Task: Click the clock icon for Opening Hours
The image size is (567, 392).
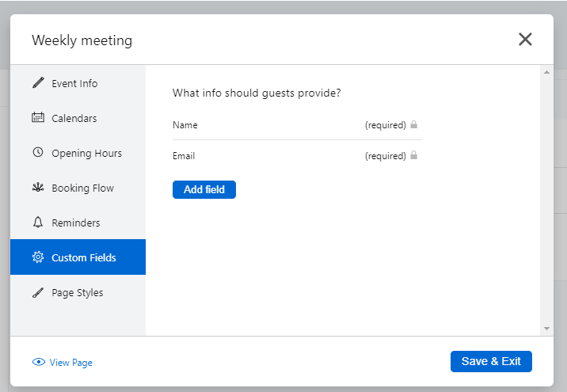Action: pyautogui.click(x=38, y=153)
